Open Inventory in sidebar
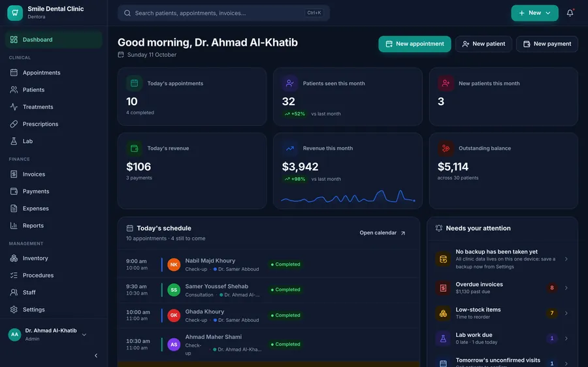Screen dimensions: 588x367 (x=54, y=259)
